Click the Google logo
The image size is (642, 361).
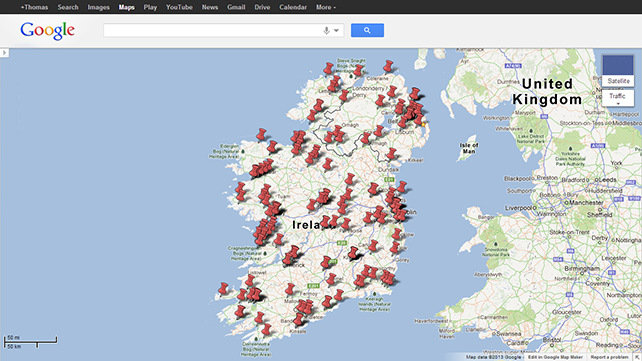[x=47, y=31]
